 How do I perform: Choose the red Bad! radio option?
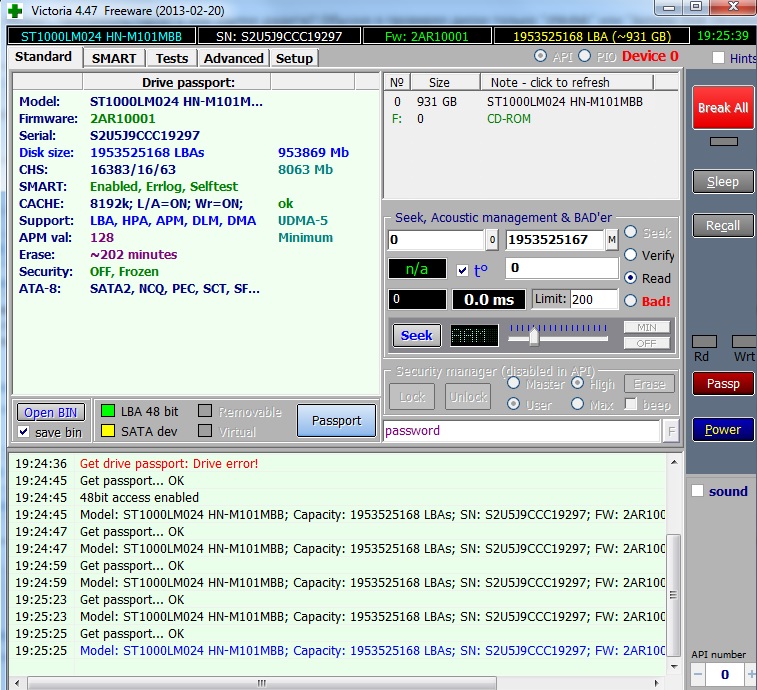pyautogui.click(x=631, y=300)
